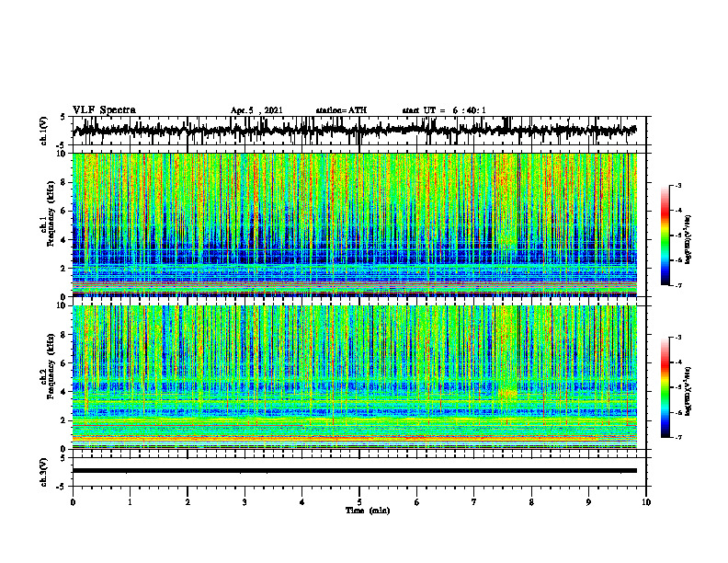
Task: Select the date text "Apr. 5 , 2021"
Action: 256,110
